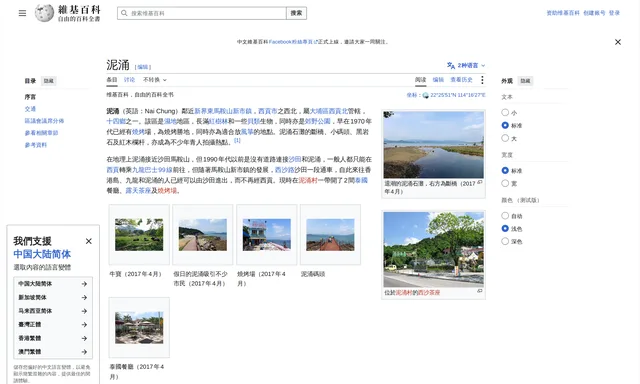Click the 搜索 search button
This screenshot has width=640, height=384.
[296, 13]
